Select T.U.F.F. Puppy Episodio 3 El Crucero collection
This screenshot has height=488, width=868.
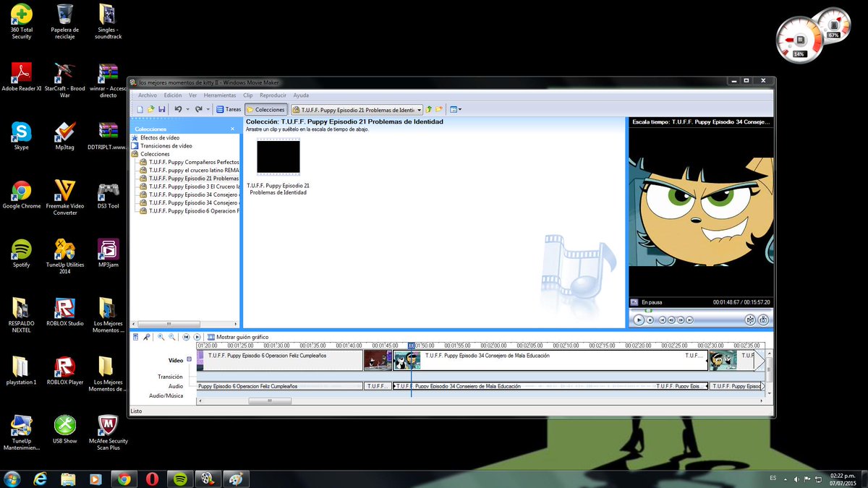pos(193,187)
